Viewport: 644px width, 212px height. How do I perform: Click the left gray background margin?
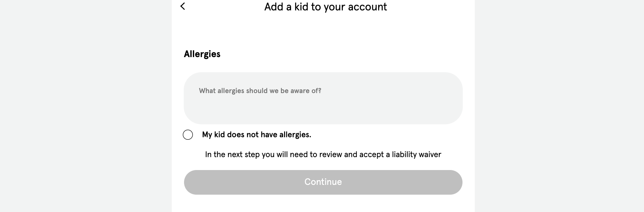(85, 106)
